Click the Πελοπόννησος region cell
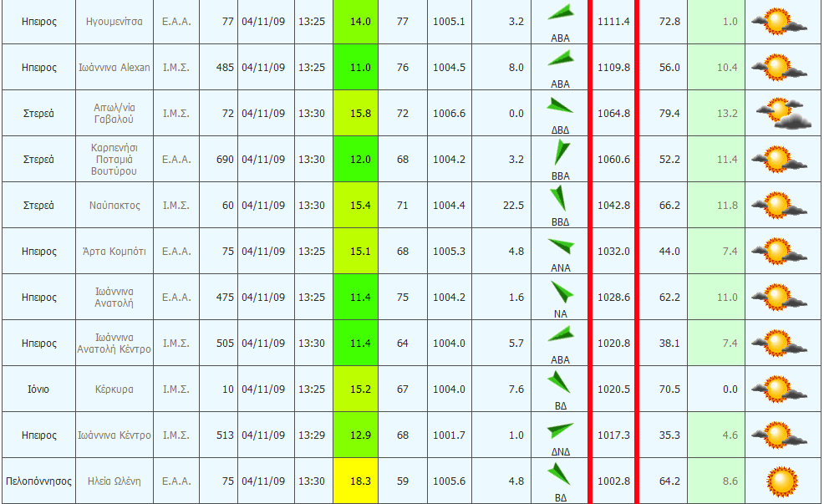Viewport: 824px width, 504px height. pos(38,481)
